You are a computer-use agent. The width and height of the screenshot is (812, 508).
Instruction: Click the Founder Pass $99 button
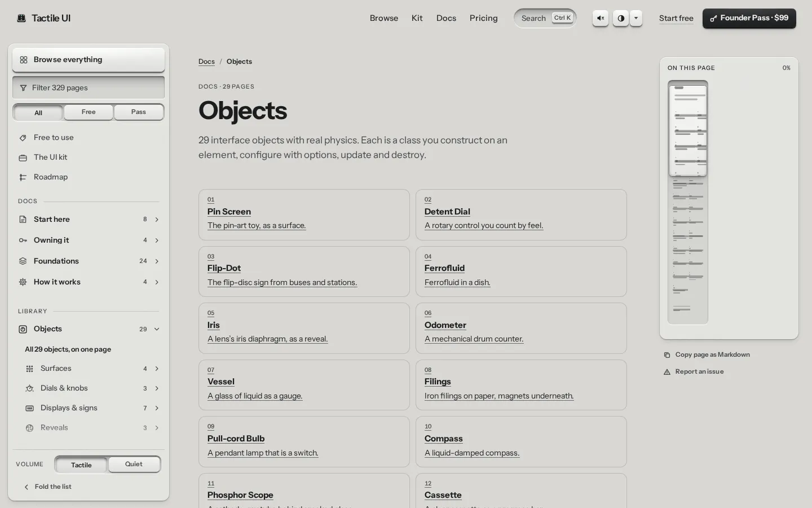click(x=749, y=18)
